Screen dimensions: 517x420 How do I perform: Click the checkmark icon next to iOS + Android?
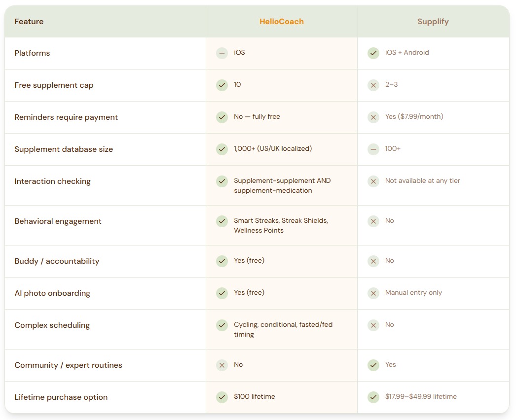coord(373,53)
